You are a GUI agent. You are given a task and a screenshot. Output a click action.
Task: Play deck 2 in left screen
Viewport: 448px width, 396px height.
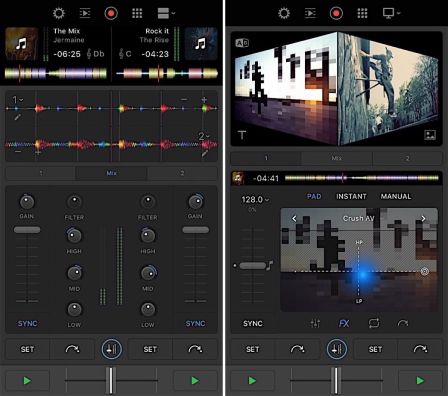click(x=195, y=380)
